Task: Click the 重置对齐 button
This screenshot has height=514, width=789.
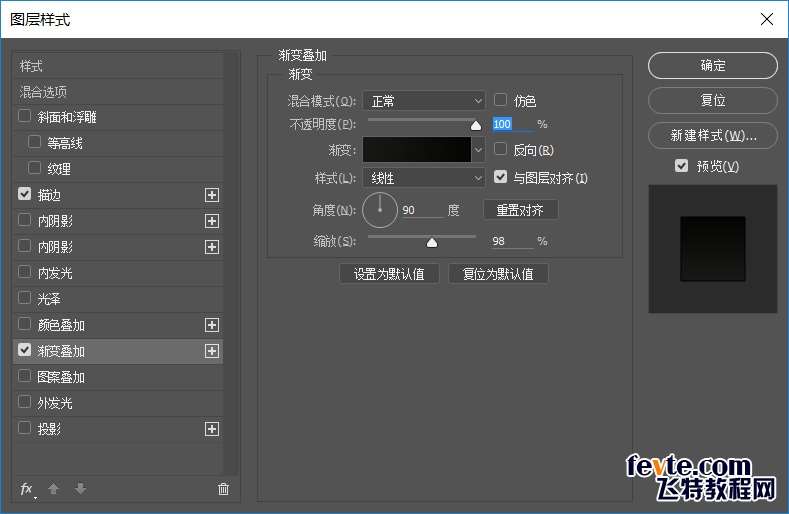Action: (x=520, y=209)
